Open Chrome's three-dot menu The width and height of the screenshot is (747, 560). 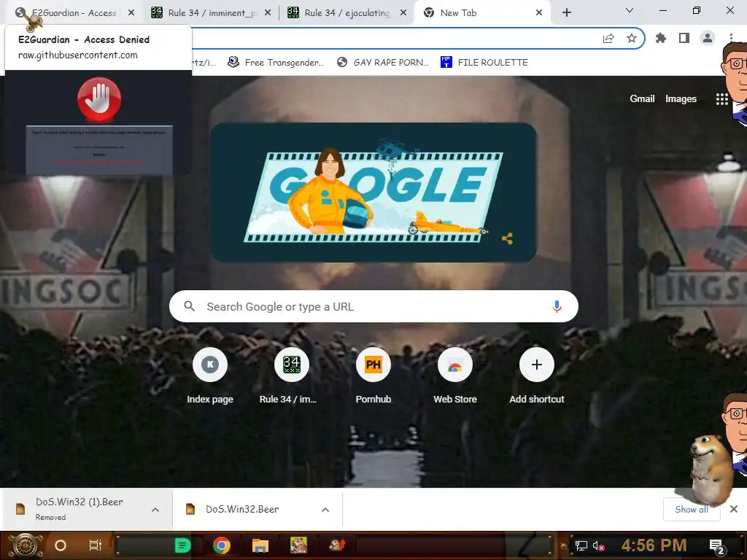(731, 38)
